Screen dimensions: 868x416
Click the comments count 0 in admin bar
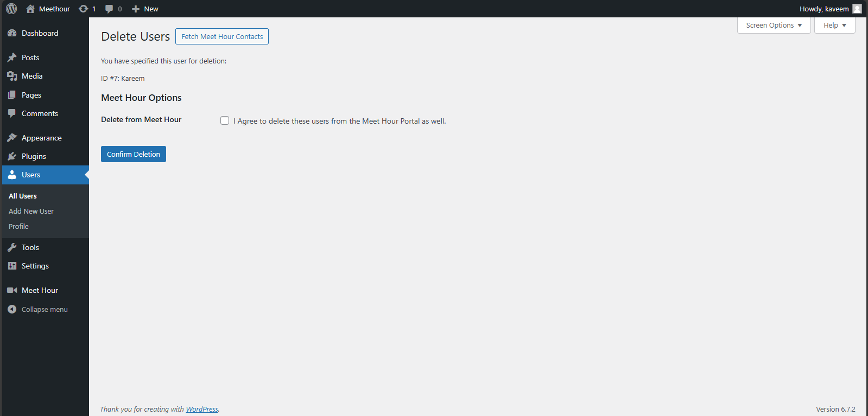pos(120,9)
